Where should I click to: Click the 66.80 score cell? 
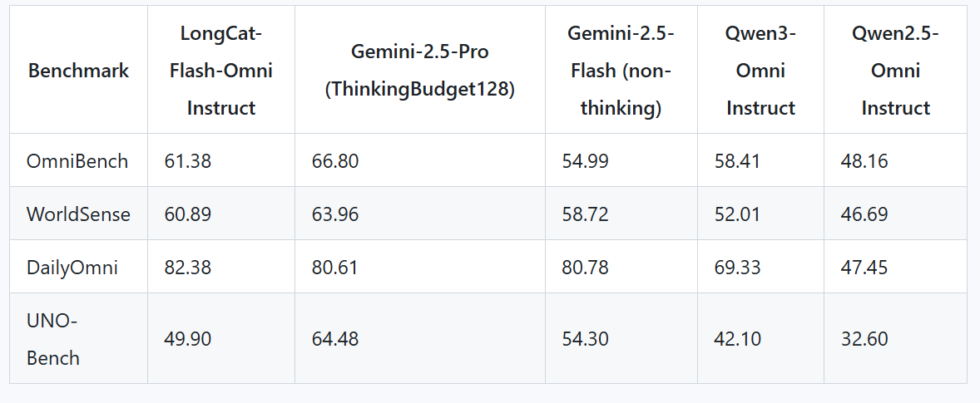pyautogui.click(x=335, y=160)
